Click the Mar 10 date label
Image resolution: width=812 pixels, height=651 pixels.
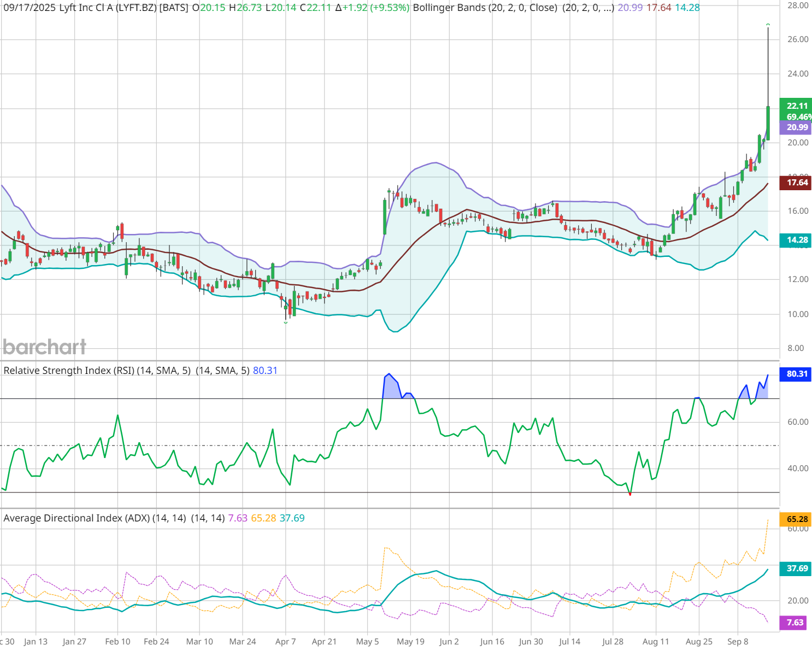pyautogui.click(x=199, y=642)
